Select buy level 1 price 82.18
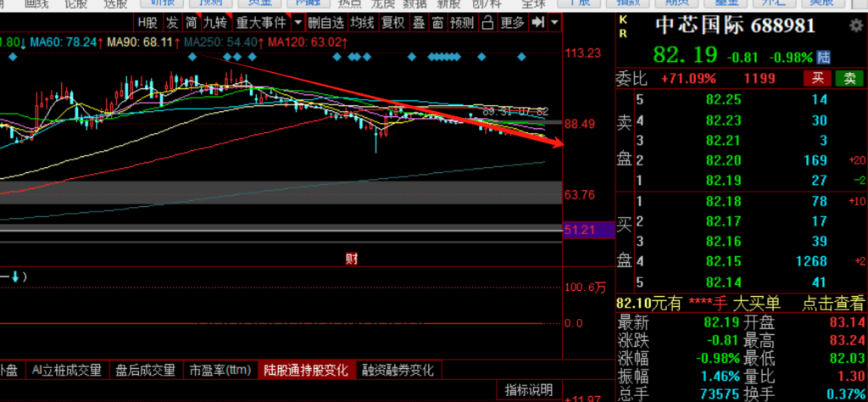The height and width of the screenshot is (402, 868). (x=723, y=201)
